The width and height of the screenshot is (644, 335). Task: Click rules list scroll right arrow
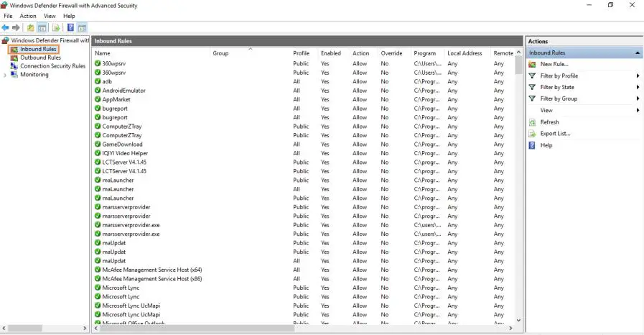click(x=510, y=329)
